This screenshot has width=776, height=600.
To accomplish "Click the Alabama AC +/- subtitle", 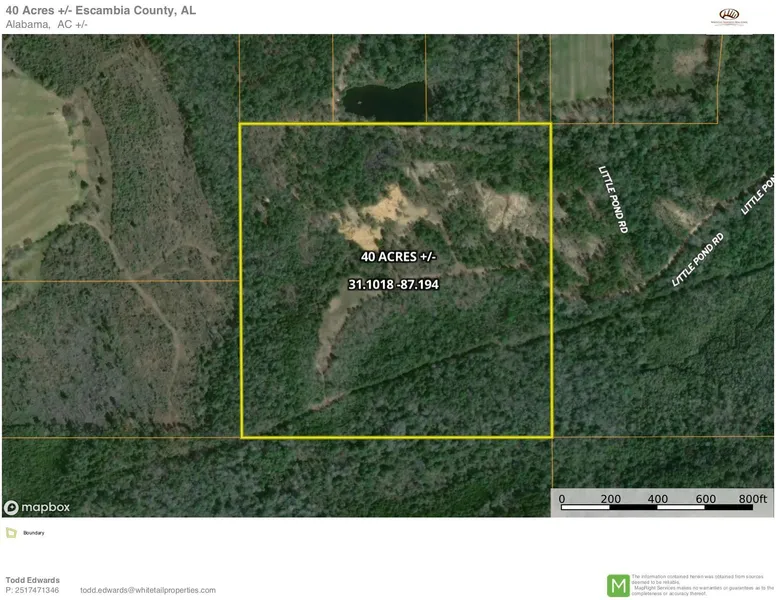I will [x=47, y=24].
